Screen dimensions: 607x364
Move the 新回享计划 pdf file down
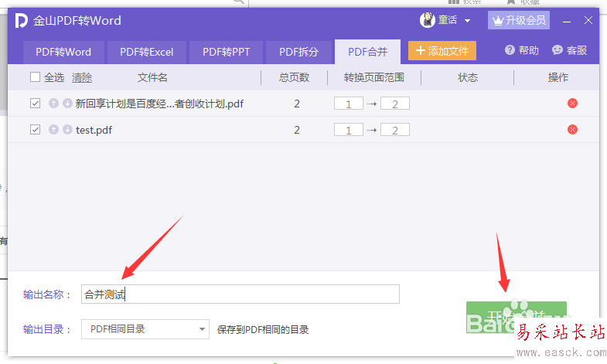(x=67, y=104)
